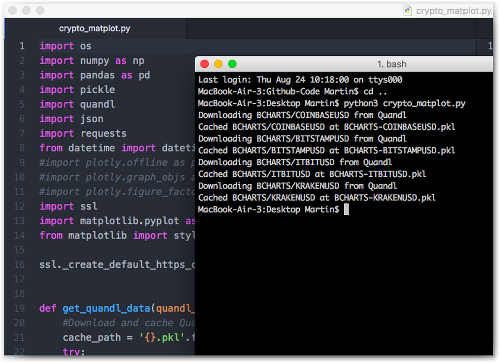Click the crypto_matplot.py file icon in title bar
Image resolution: width=500 pixels, height=363 pixels.
pyautogui.click(x=407, y=11)
